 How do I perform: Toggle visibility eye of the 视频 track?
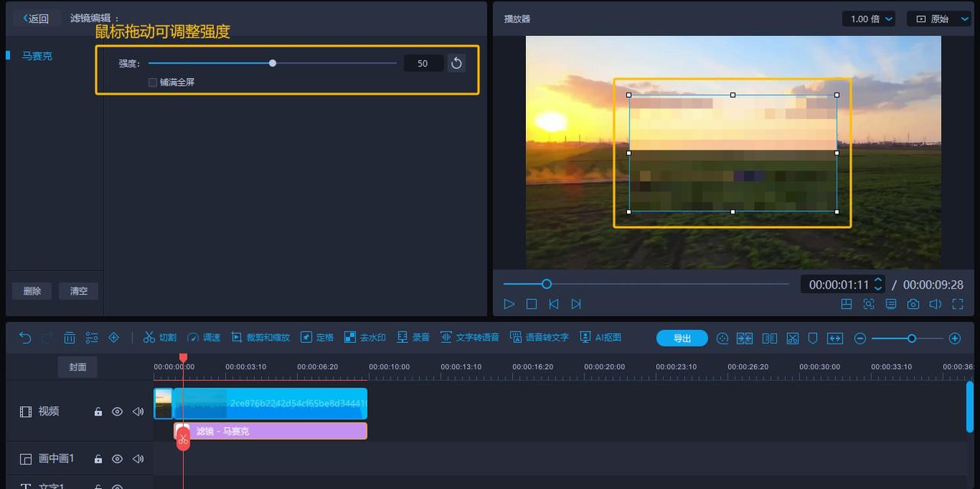pyautogui.click(x=117, y=412)
